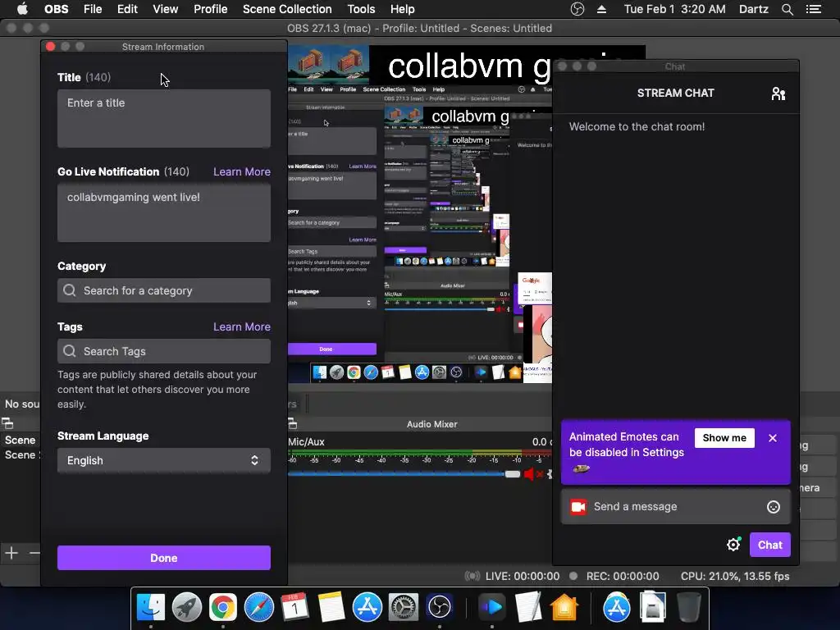
Task: Open TextEdit from the dock
Action: 527,607
